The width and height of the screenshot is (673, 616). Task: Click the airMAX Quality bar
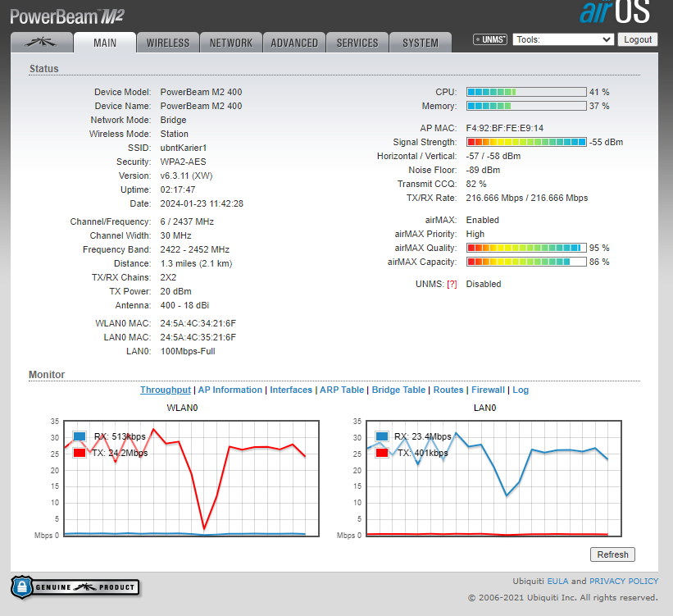[526, 248]
